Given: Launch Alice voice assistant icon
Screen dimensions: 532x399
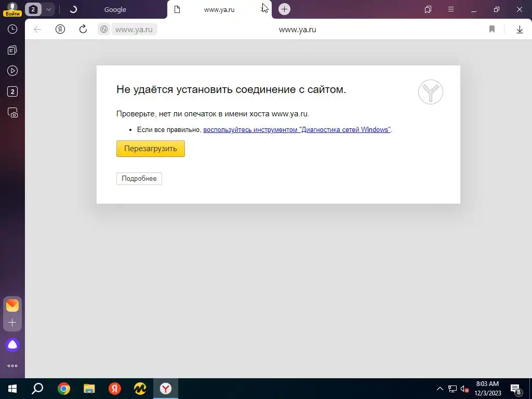Looking at the screenshot, I should pyautogui.click(x=12, y=345).
